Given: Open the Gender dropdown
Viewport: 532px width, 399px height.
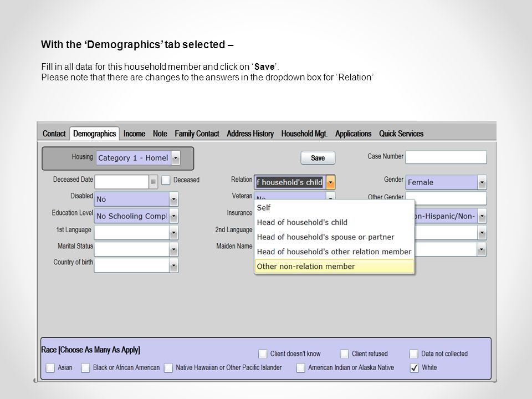Looking at the screenshot, I should 482,182.
